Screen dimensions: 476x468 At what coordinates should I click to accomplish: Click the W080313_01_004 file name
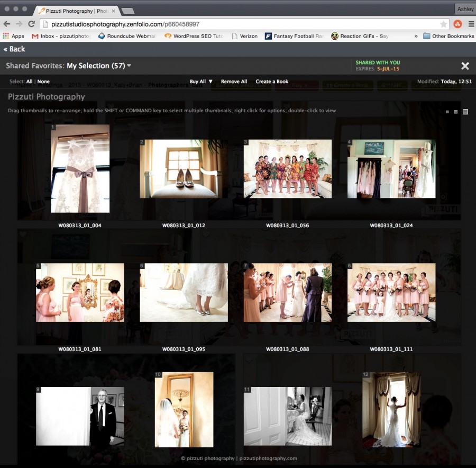point(80,226)
